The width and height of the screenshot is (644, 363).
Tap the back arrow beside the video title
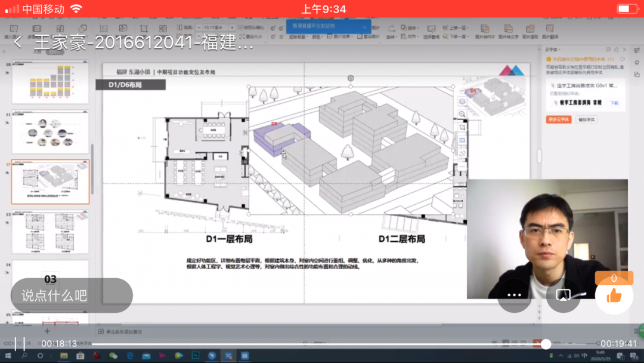pyautogui.click(x=18, y=42)
